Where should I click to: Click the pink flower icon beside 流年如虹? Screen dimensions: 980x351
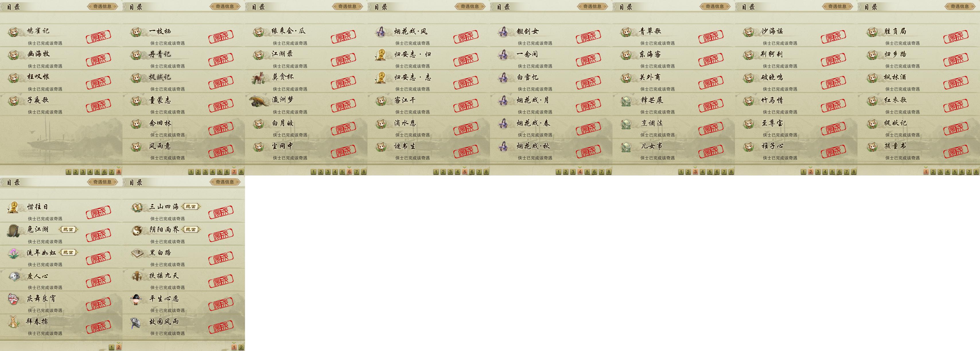coord(14,253)
